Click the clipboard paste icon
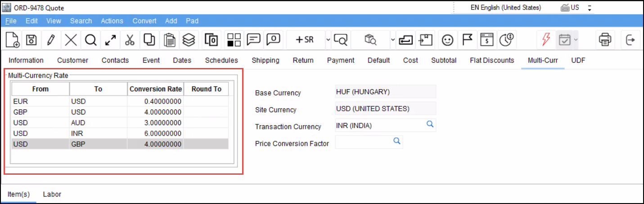The height and width of the screenshot is (204, 644). tap(170, 40)
